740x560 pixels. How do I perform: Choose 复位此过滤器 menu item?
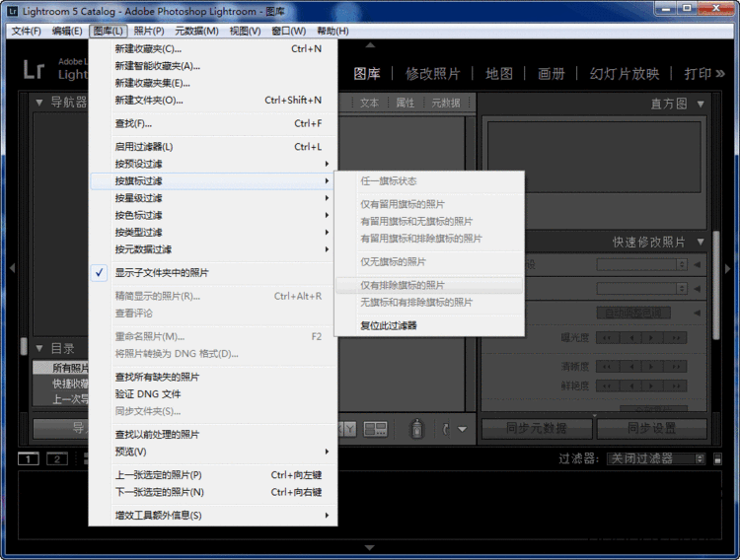click(x=429, y=325)
